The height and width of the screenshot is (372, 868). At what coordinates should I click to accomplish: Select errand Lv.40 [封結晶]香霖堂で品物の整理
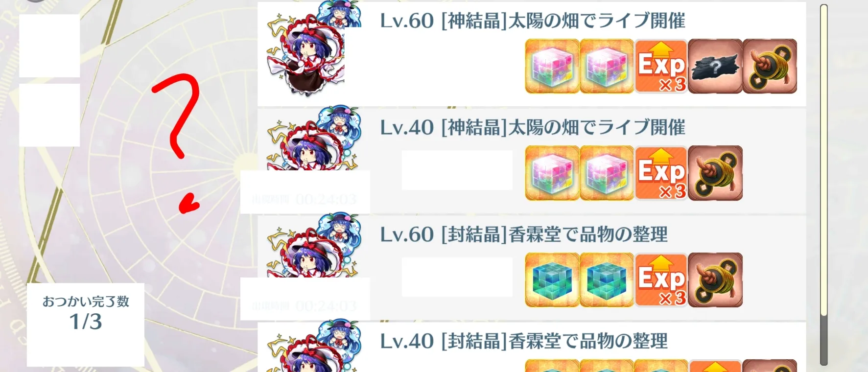[x=532, y=347]
